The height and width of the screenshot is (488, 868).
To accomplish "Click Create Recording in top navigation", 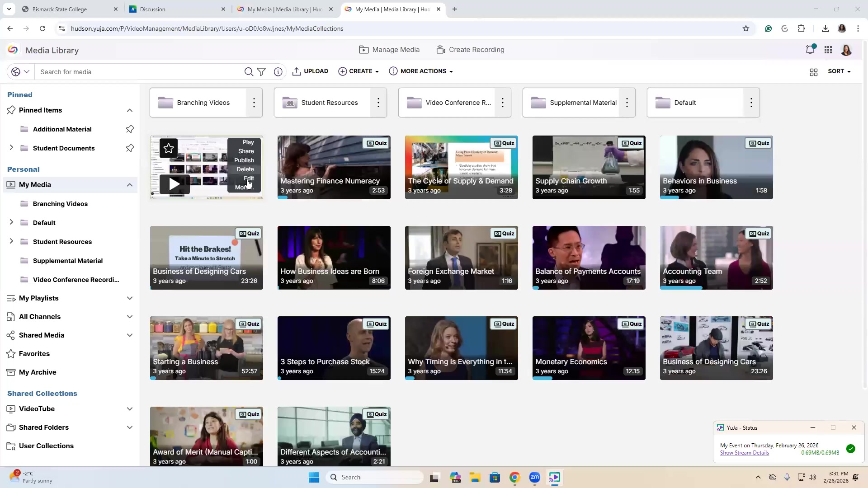I will tap(470, 50).
